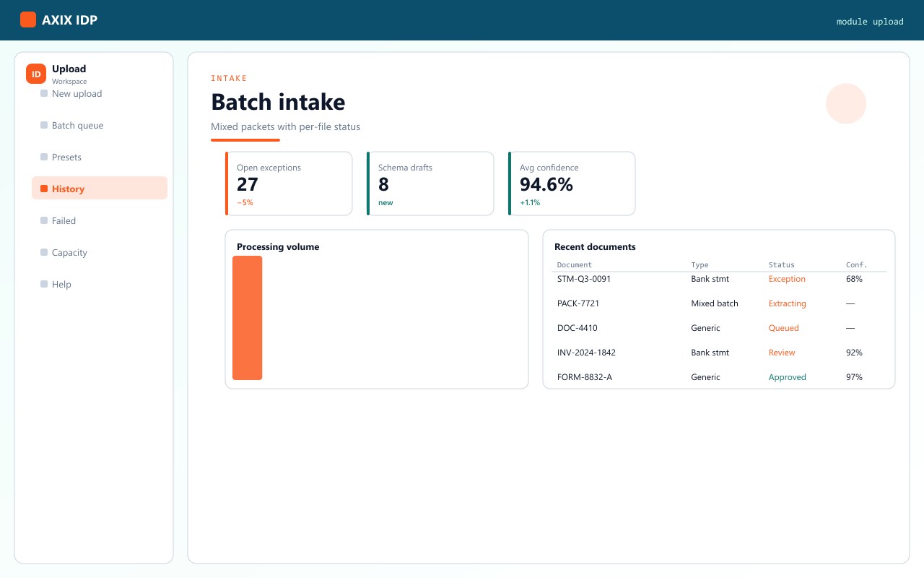
Task: Click the square icon beside Presets
Action: [x=44, y=157]
